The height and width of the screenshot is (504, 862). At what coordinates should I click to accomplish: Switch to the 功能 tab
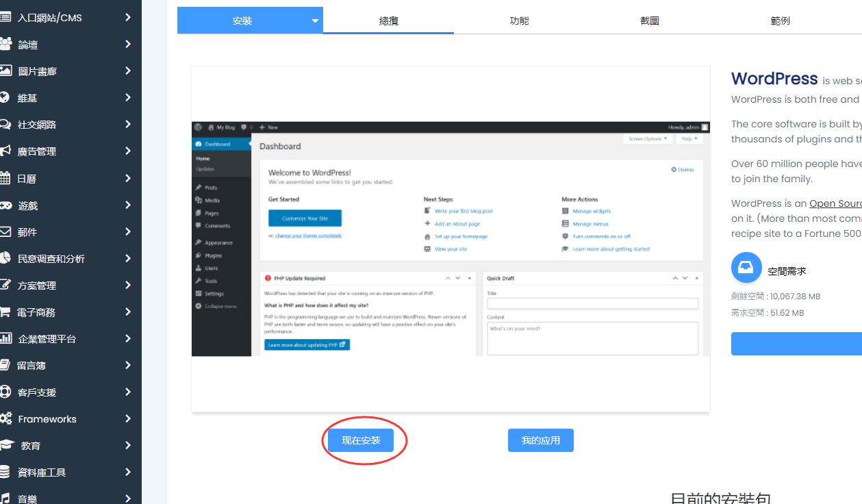coord(519,21)
